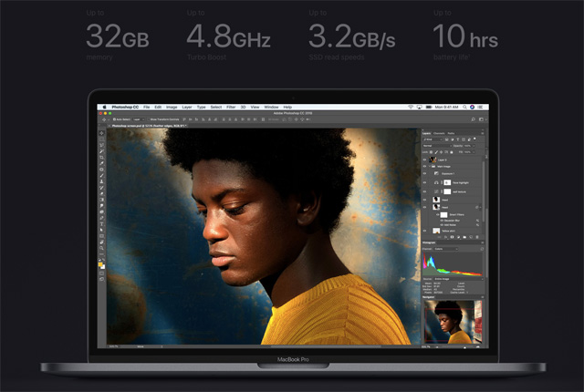Click the new group folder icon in Layers panel
The height and width of the screenshot is (392, 584).
click(x=464, y=237)
